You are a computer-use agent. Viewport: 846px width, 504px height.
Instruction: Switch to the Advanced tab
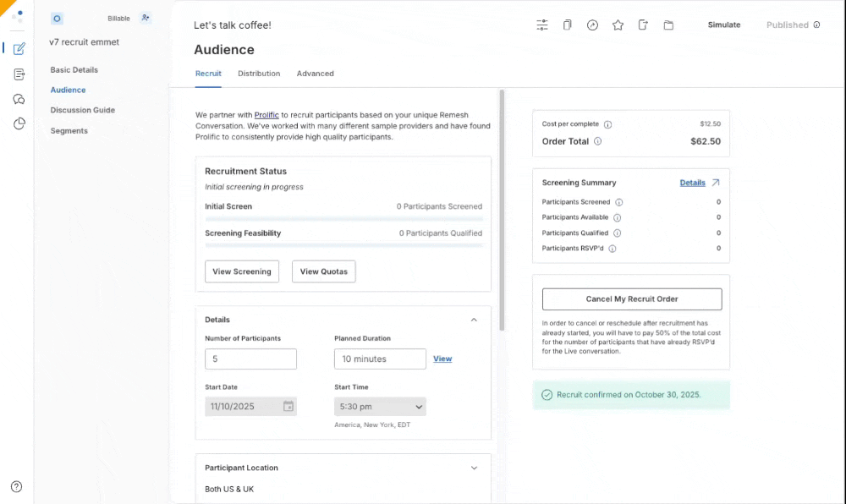315,74
